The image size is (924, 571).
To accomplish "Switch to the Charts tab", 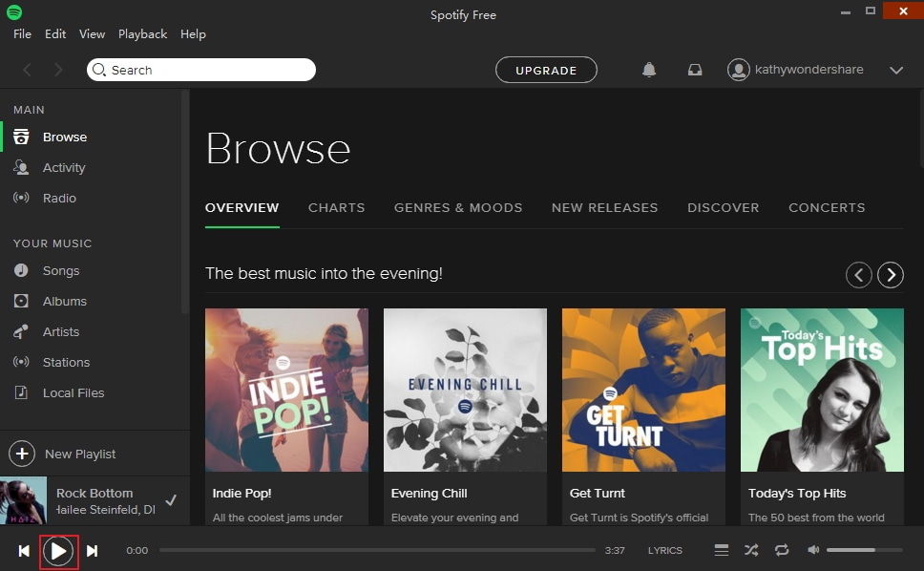I will (337, 207).
